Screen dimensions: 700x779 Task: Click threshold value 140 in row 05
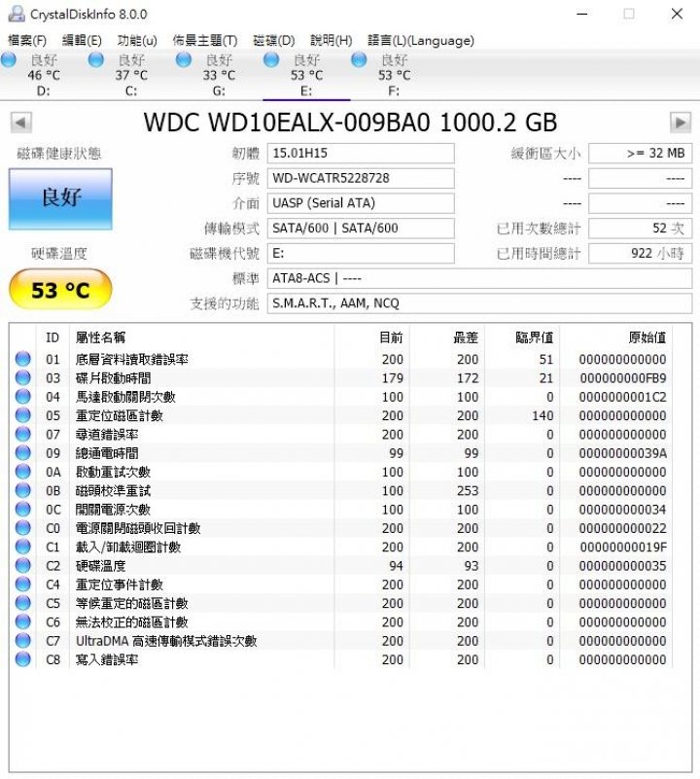coord(542,415)
